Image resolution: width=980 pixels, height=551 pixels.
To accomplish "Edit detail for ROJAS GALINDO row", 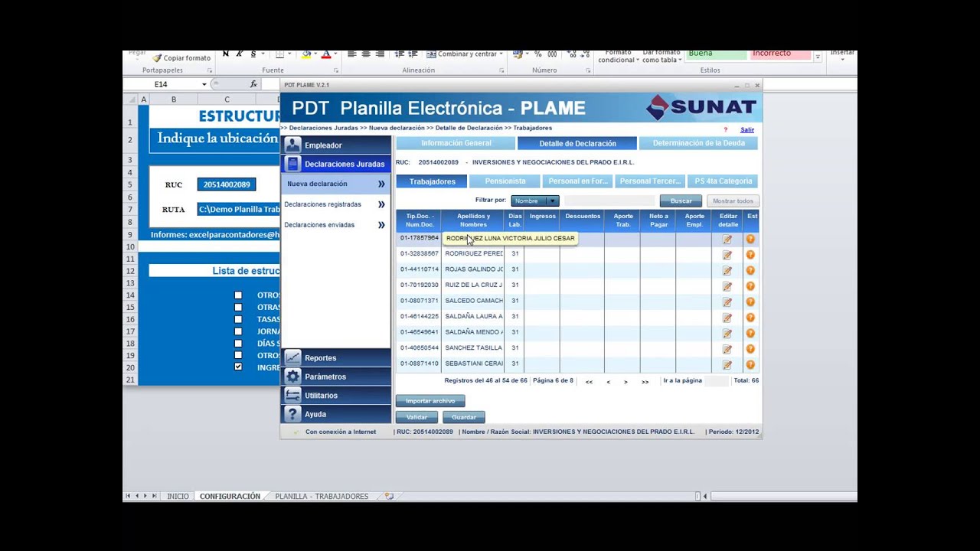I will point(727,271).
